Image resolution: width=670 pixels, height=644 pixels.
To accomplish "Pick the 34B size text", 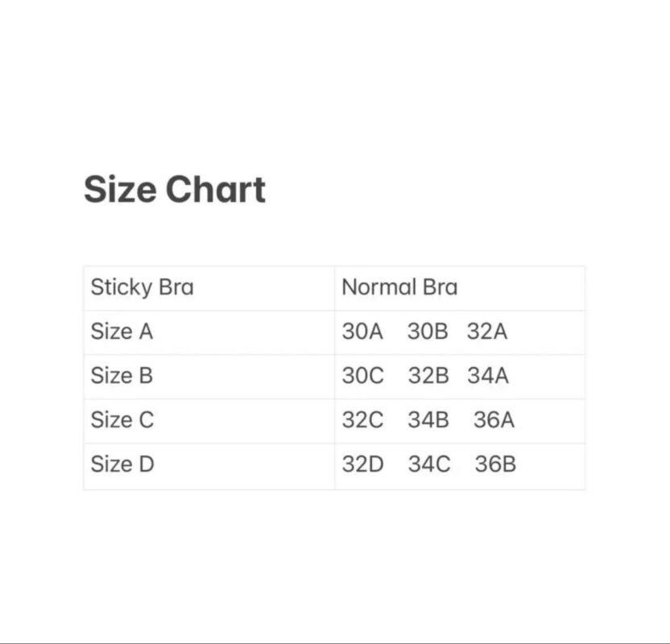I will point(428,420).
